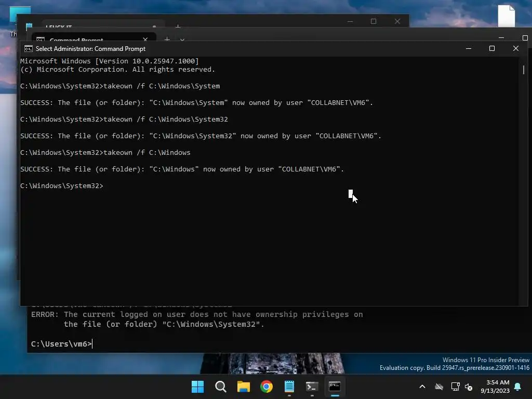Click the 'Microsoft Windows [Version 10.0.25947.1000]' line

(x=110, y=61)
